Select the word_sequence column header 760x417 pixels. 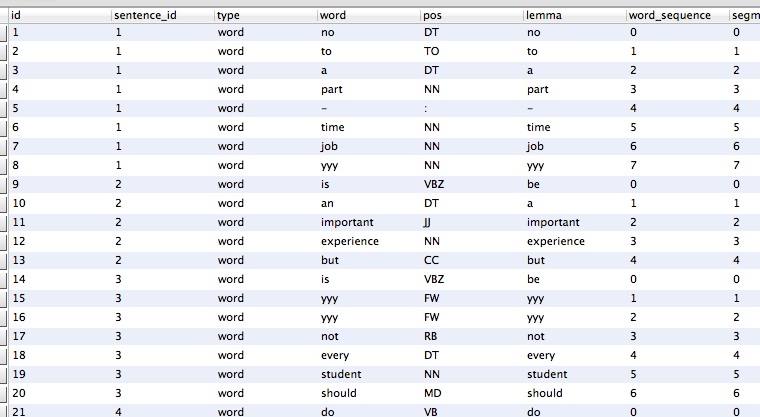(678, 15)
